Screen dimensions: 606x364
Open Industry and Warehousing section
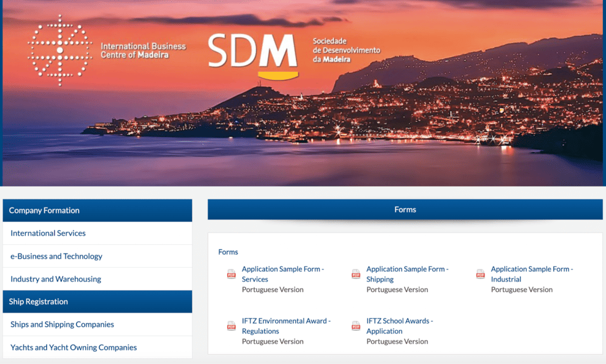[x=56, y=279]
